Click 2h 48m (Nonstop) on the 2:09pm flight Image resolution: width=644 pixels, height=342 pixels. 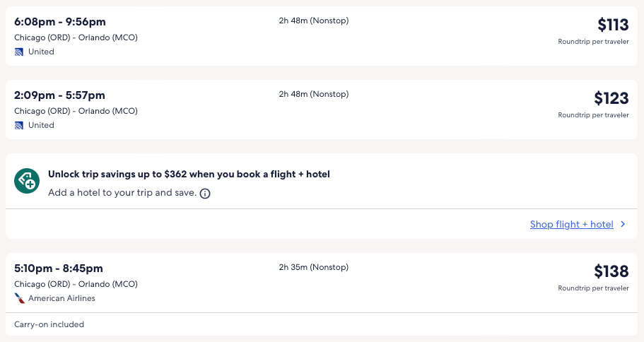[x=313, y=94]
